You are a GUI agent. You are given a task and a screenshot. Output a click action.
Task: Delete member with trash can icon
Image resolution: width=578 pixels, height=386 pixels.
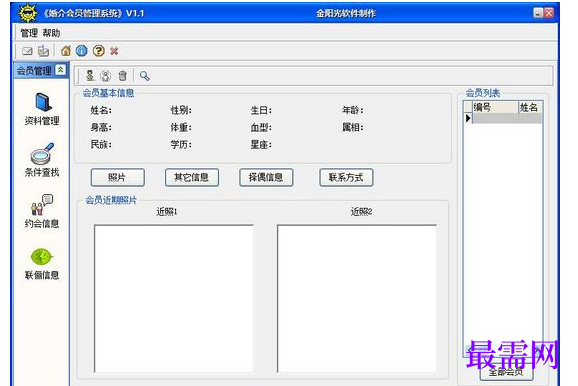pos(123,76)
